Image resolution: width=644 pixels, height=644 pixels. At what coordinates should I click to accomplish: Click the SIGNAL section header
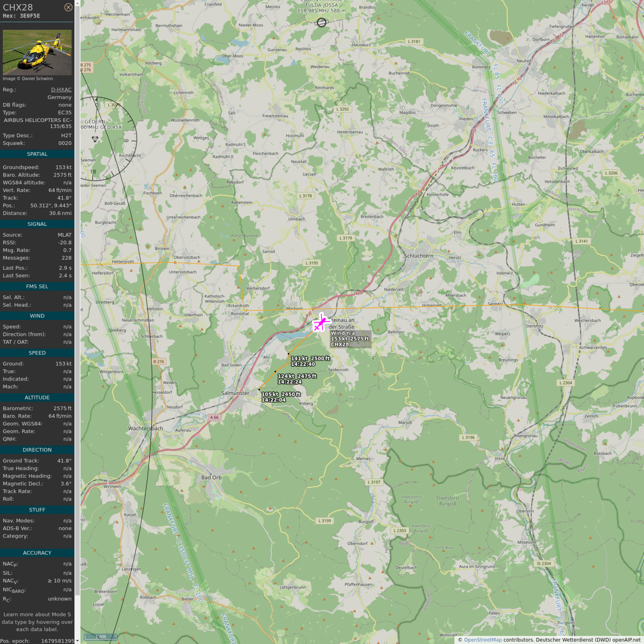tap(37, 224)
